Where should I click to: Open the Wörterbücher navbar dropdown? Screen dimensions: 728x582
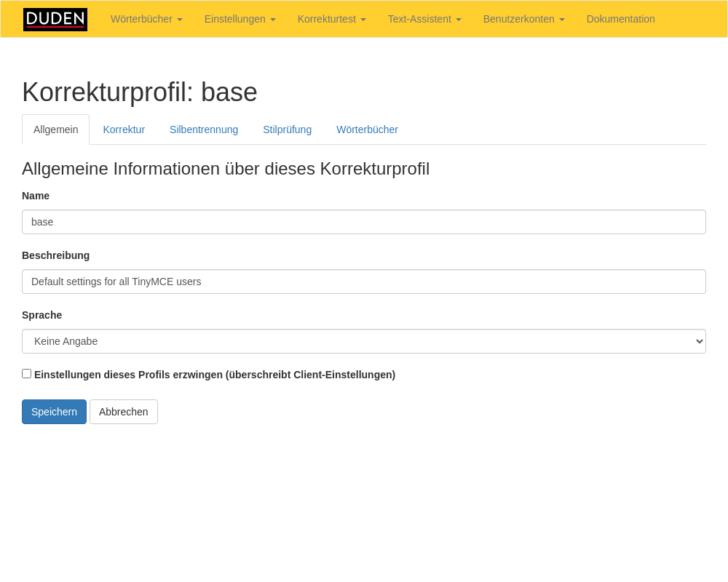coord(146,19)
